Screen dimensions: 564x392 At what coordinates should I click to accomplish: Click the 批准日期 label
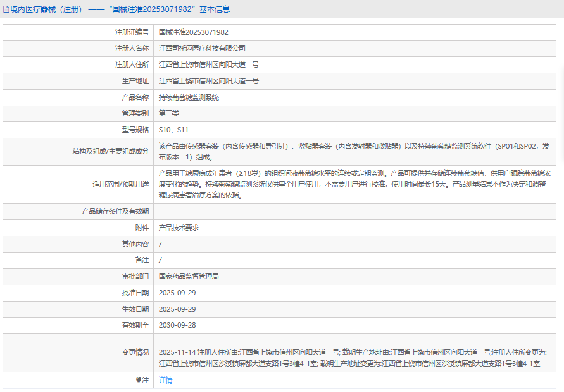click(135, 293)
